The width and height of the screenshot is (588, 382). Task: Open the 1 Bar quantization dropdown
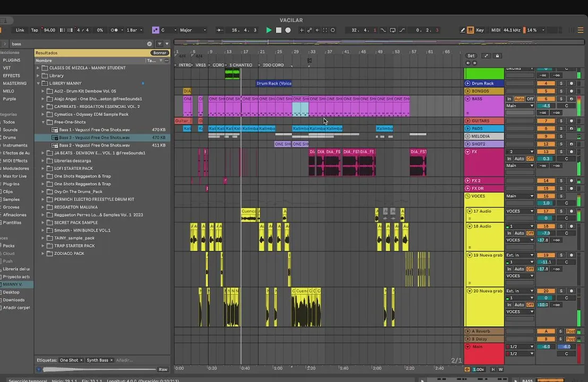click(134, 30)
